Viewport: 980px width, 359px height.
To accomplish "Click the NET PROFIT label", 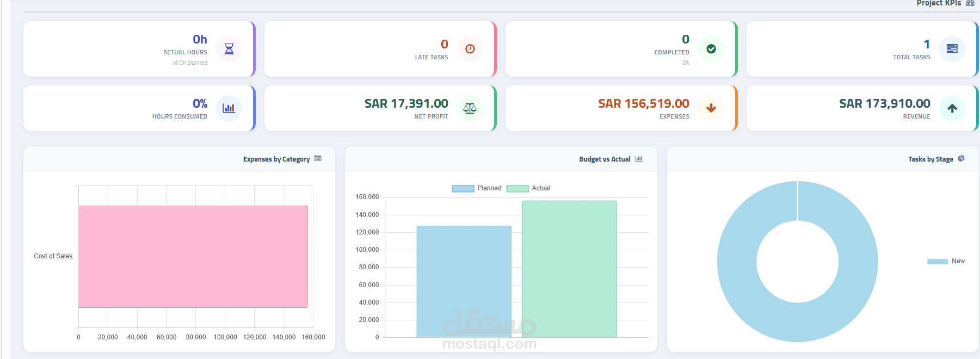I will click(x=431, y=116).
